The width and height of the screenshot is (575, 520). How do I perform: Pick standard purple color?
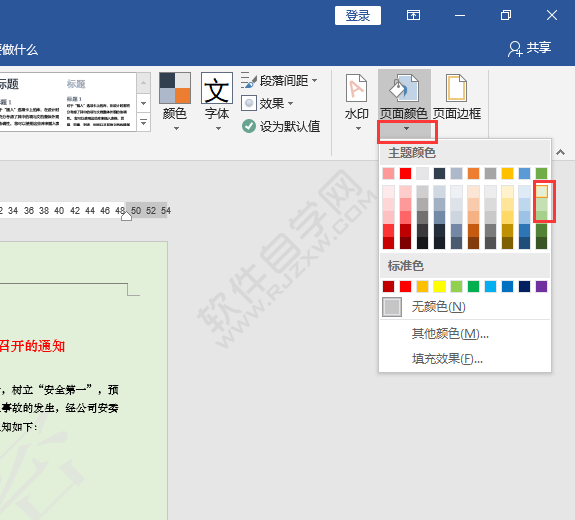pyautogui.click(x=541, y=286)
